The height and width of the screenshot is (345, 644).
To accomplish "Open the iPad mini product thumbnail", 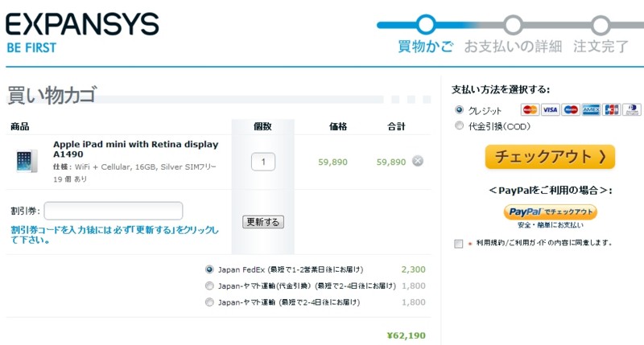I will (x=27, y=161).
